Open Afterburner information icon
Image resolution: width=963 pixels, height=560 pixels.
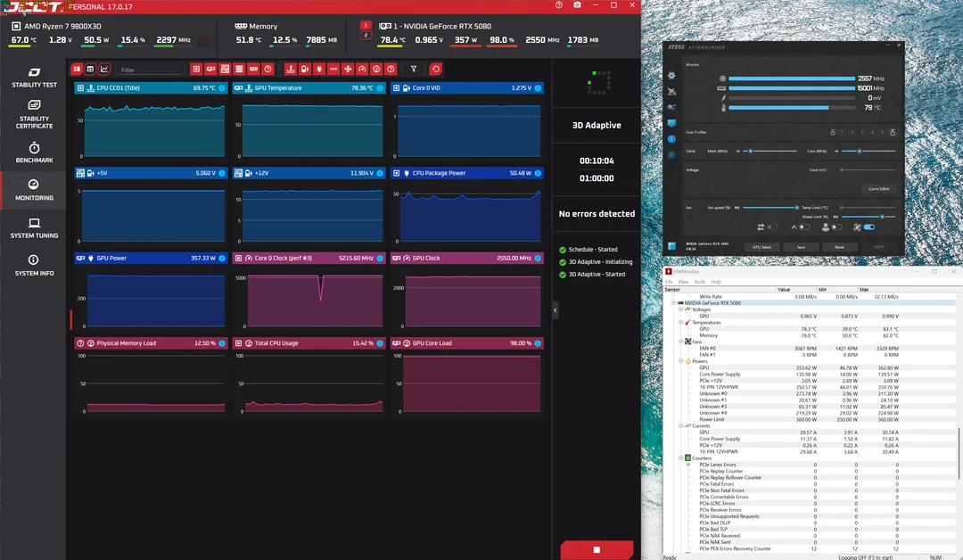(671, 139)
